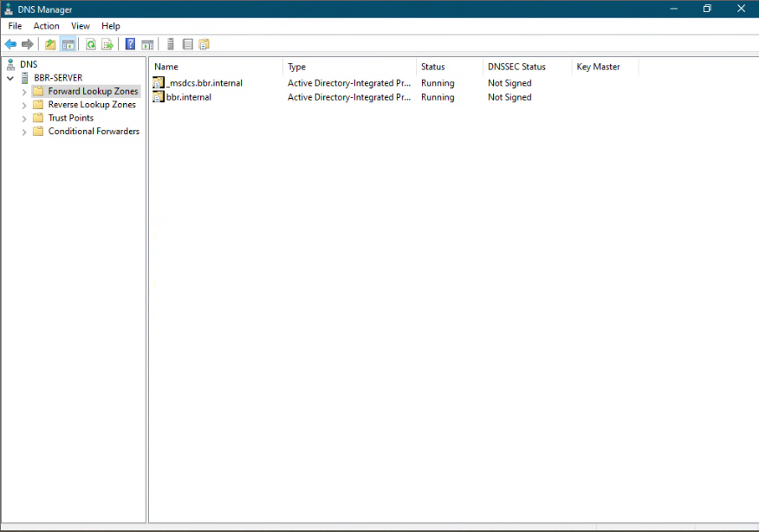Click the record list icon in toolbar

point(188,44)
